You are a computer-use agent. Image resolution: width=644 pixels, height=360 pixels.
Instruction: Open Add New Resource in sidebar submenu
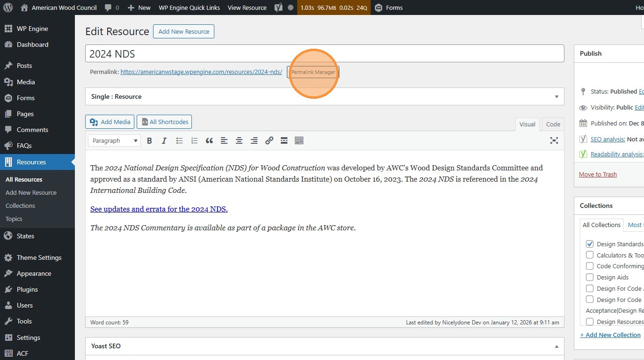(x=31, y=192)
